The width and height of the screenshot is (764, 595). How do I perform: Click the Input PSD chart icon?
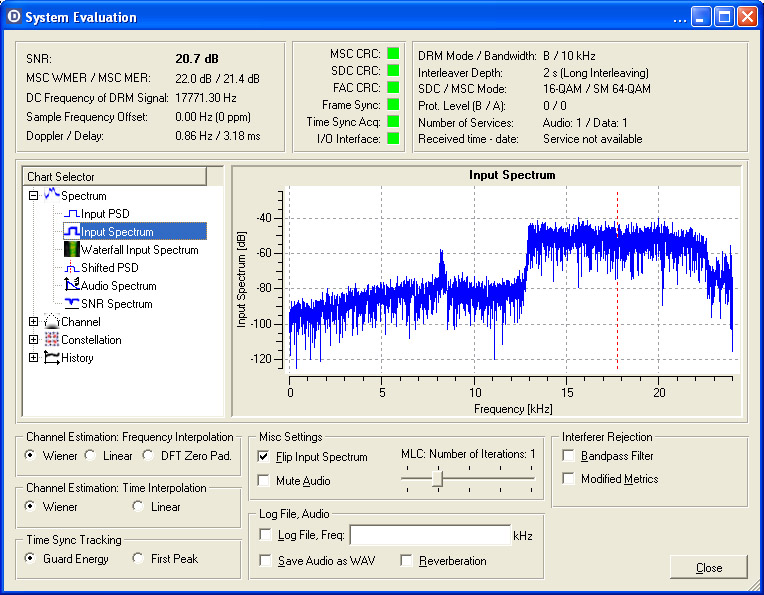(72, 213)
